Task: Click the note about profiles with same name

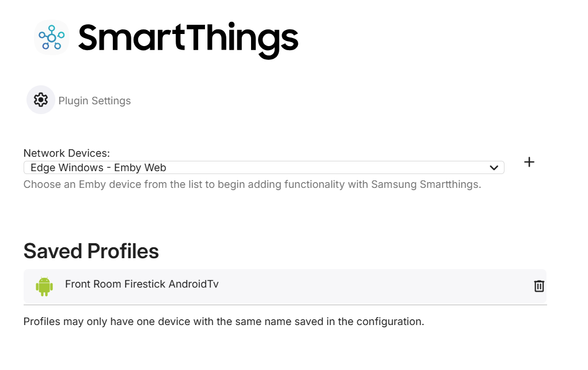Action: [223, 322]
